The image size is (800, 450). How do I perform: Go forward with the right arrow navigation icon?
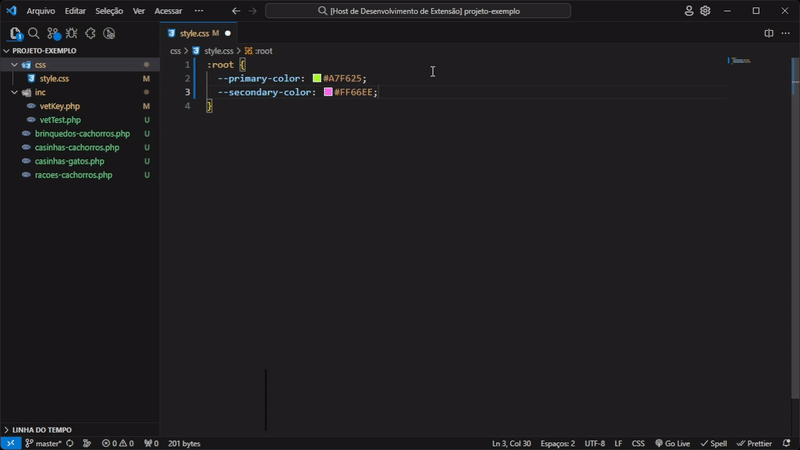[x=253, y=11]
